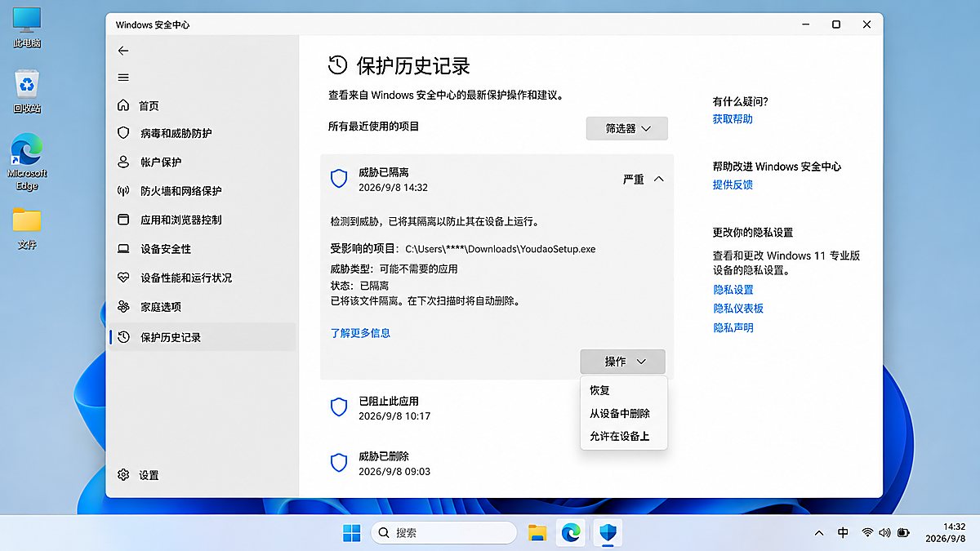The image size is (980, 551).
Task: Click the laptop icon beside 设备安全性
Action: 123,249
